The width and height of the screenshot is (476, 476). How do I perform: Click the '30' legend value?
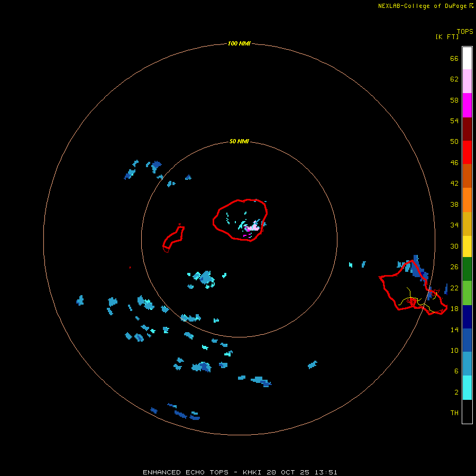click(x=454, y=246)
